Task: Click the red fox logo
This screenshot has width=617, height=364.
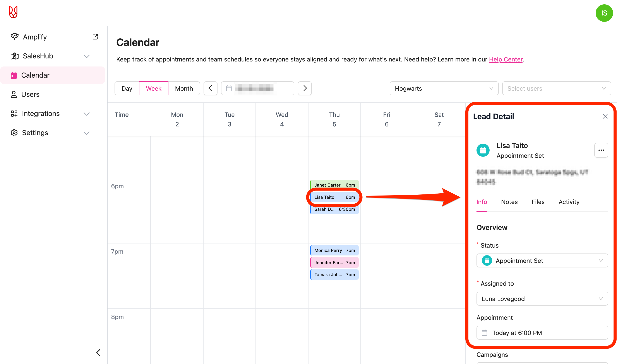Action: 13,12
